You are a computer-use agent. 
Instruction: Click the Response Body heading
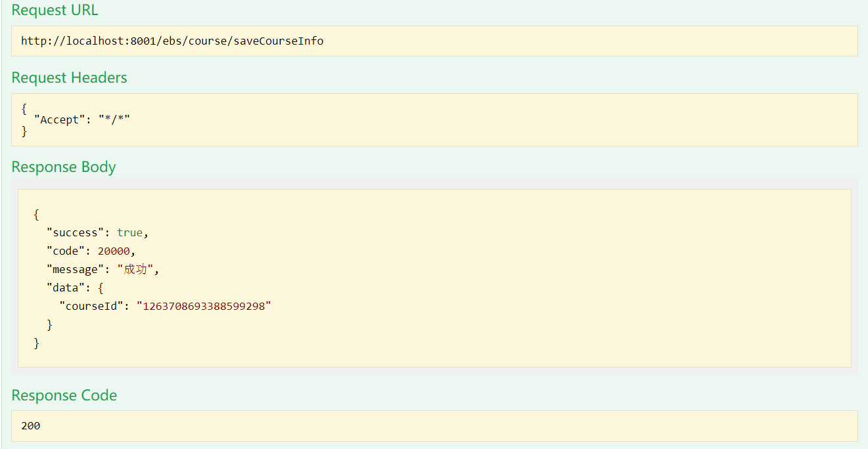(63, 167)
